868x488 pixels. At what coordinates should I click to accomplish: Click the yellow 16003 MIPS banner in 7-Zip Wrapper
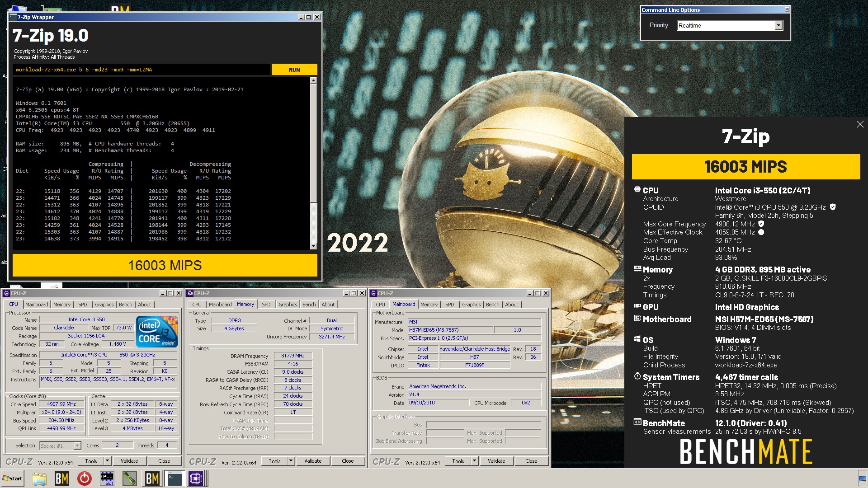(x=165, y=265)
